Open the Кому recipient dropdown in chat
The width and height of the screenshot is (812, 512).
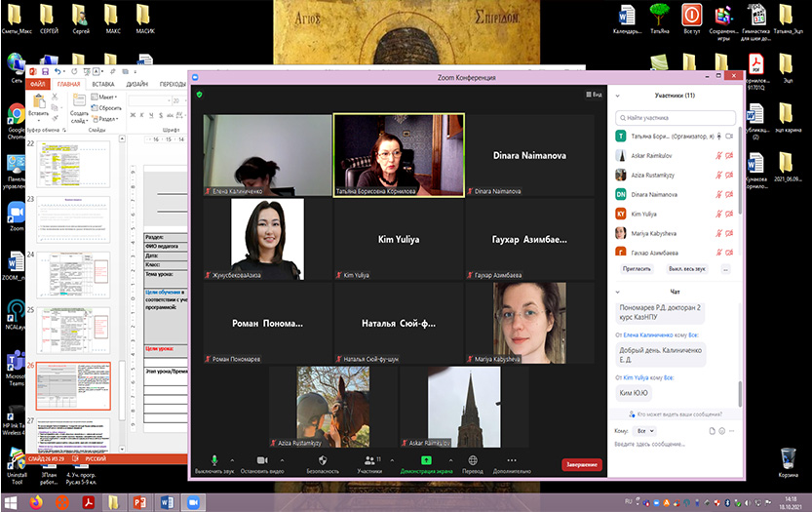point(643,430)
